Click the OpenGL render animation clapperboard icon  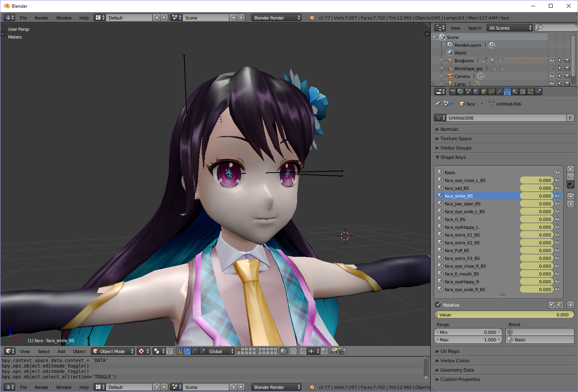click(x=342, y=351)
